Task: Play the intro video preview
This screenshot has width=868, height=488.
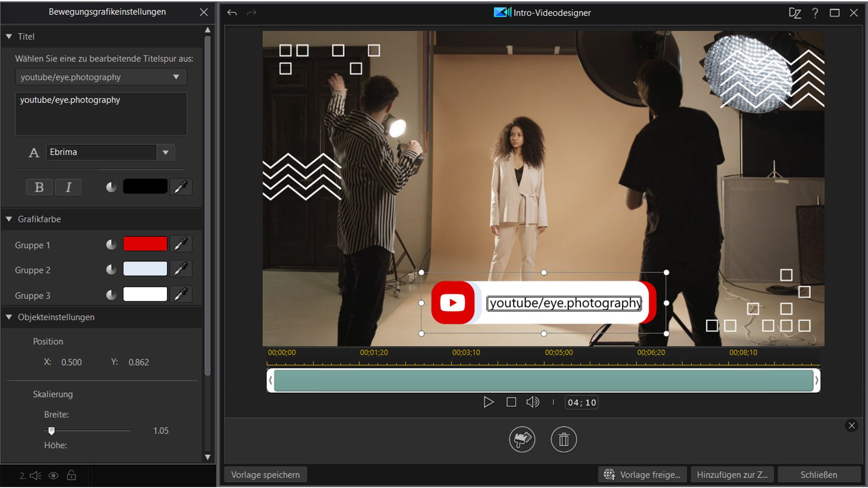Action: (x=488, y=402)
